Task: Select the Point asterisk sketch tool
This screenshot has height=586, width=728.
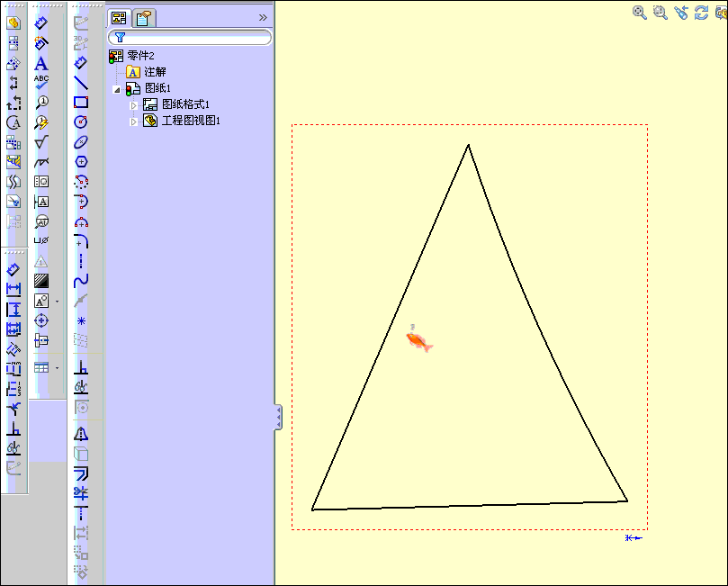Action: [x=81, y=320]
